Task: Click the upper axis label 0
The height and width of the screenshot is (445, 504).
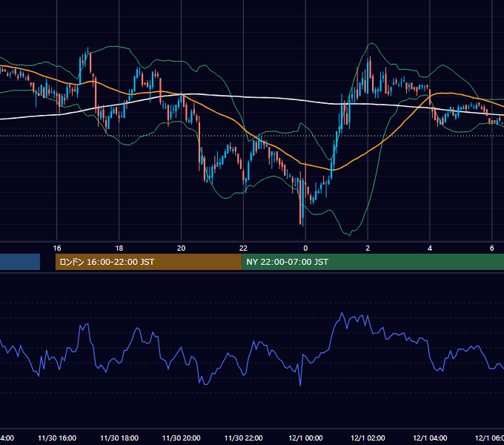Action: (305, 248)
